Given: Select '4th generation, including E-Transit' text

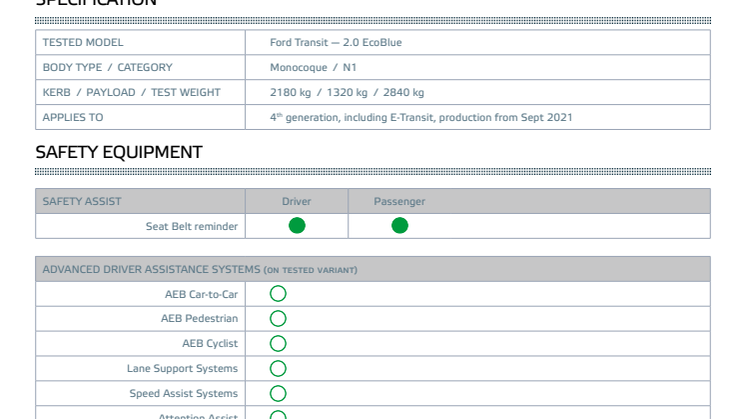Looking at the screenshot, I should pyautogui.click(x=353, y=117).
